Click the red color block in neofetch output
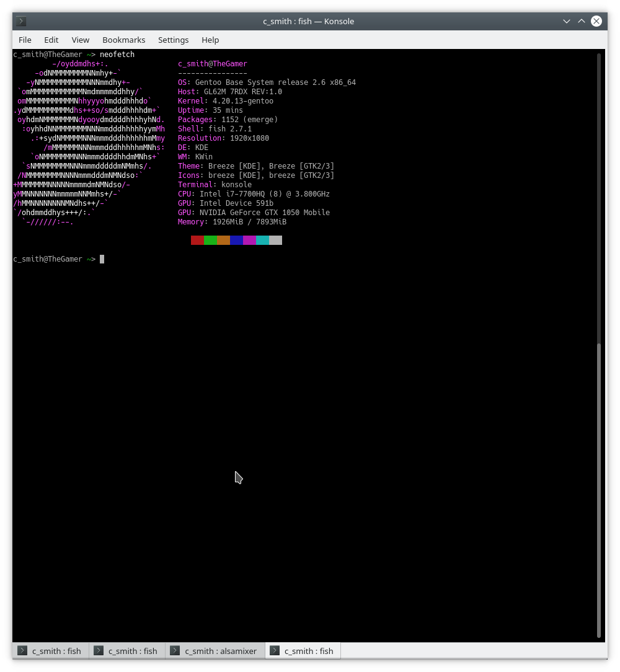 tap(197, 241)
